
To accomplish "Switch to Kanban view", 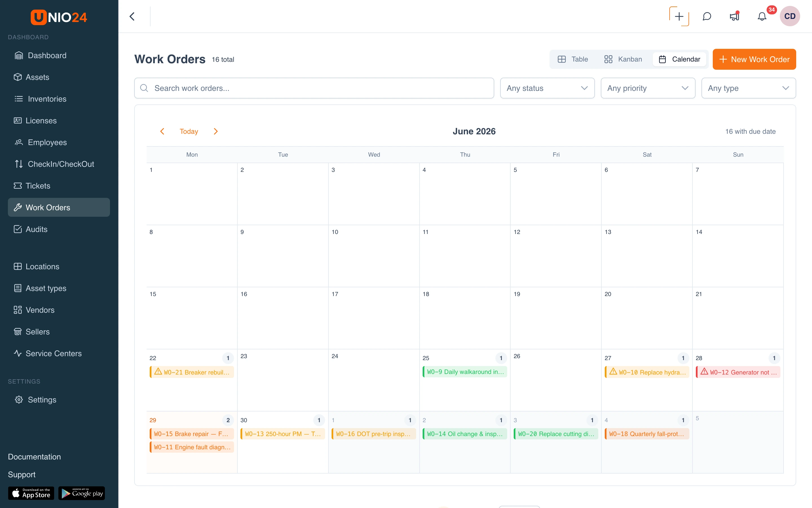I will [623, 59].
